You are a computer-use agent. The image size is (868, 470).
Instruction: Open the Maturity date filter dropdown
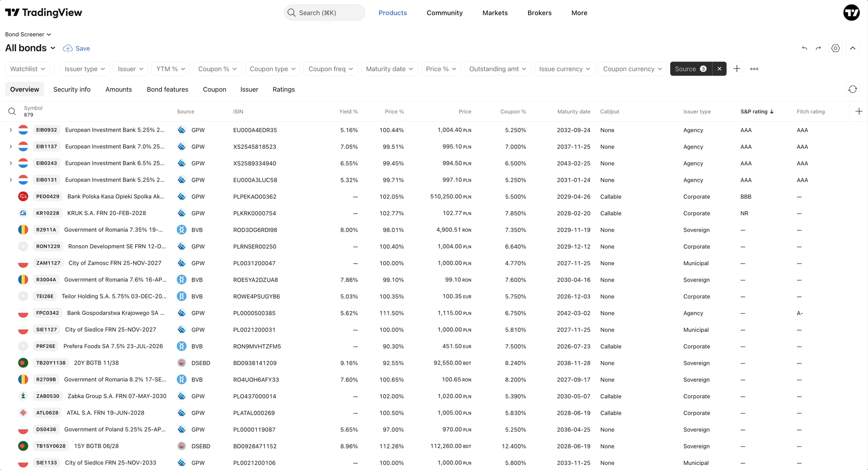pyautogui.click(x=389, y=69)
